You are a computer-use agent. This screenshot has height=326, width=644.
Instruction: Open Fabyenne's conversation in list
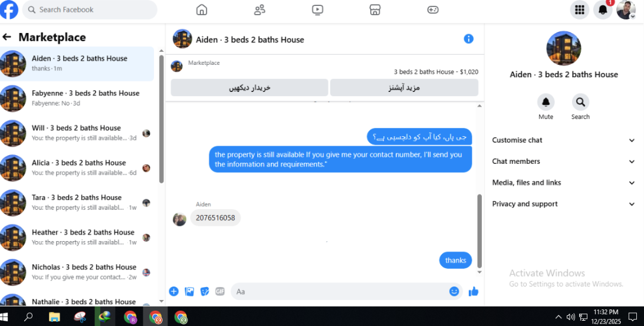(x=77, y=98)
